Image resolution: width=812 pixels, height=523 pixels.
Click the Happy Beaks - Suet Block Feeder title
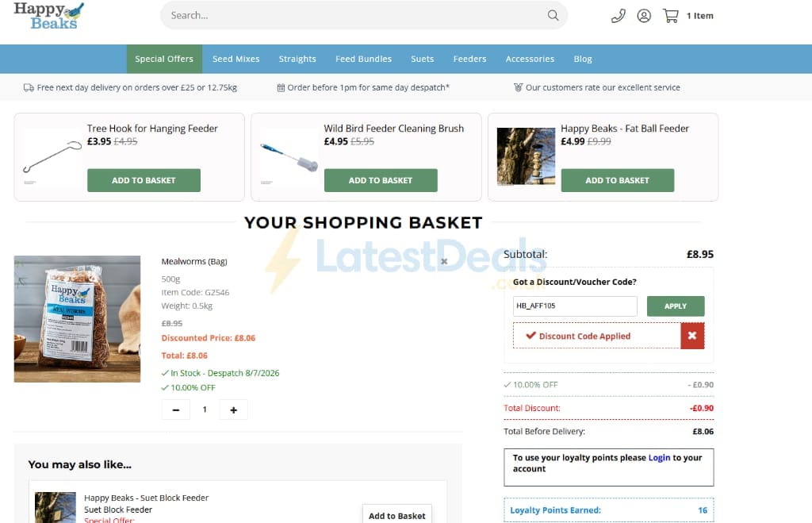146,498
